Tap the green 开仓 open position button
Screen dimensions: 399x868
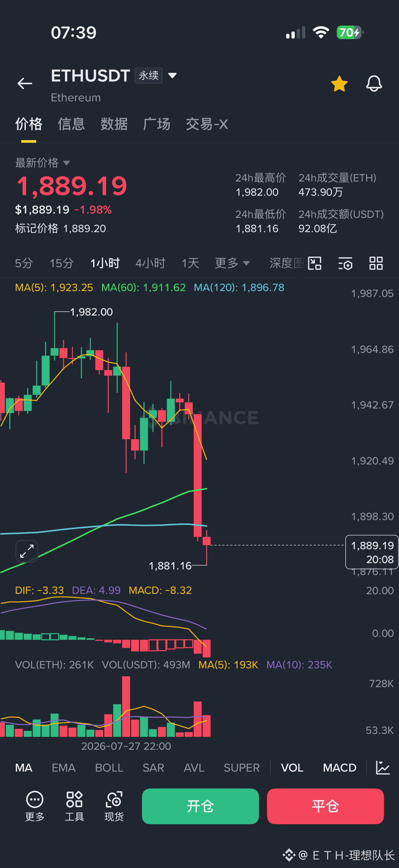pyautogui.click(x=200, y=806)
